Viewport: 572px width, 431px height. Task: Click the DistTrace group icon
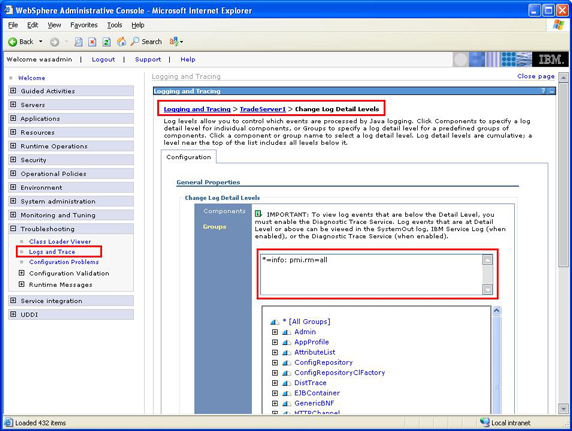(x=287, y=383)
